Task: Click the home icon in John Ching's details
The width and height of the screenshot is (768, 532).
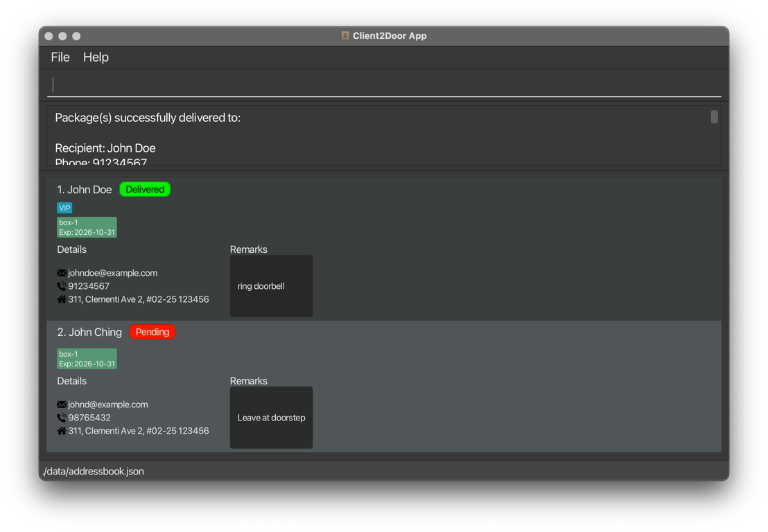Action: pos(62,431)
